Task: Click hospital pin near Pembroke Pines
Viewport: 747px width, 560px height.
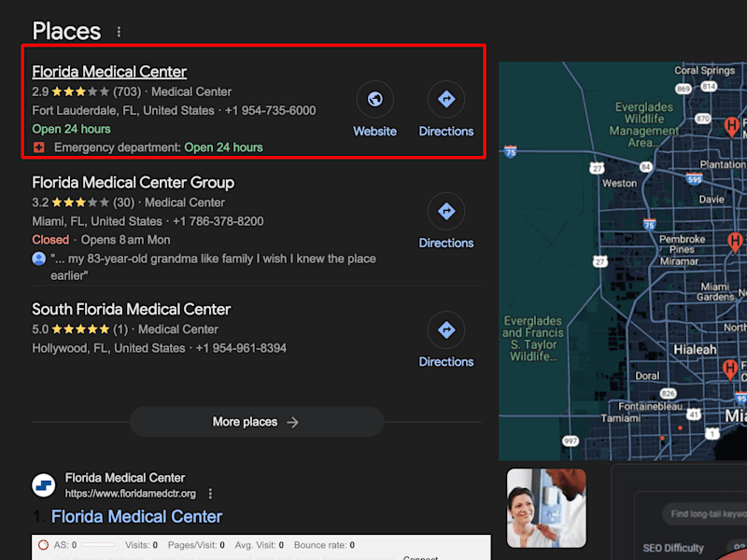Action: (x=735, y=242)
